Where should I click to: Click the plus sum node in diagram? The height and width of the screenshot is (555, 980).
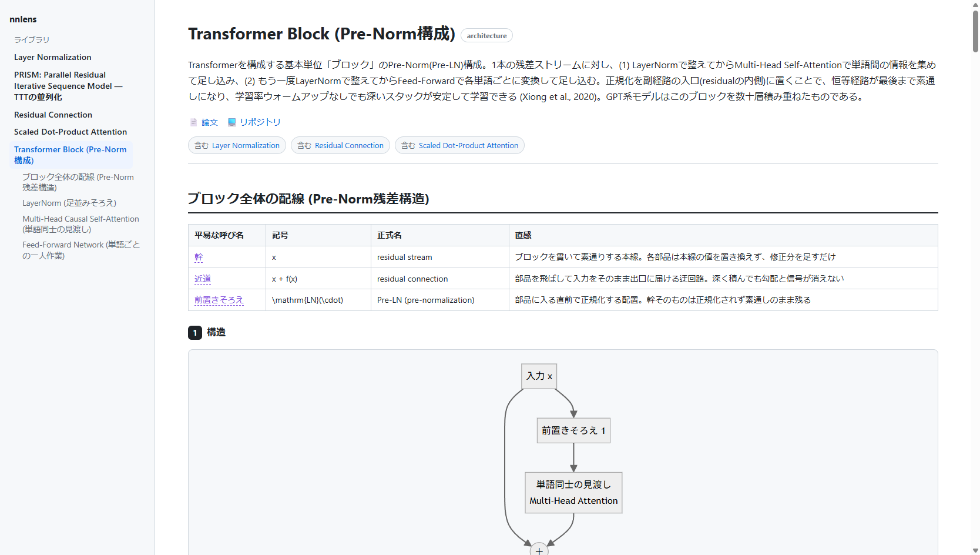(x=539, y=550)
